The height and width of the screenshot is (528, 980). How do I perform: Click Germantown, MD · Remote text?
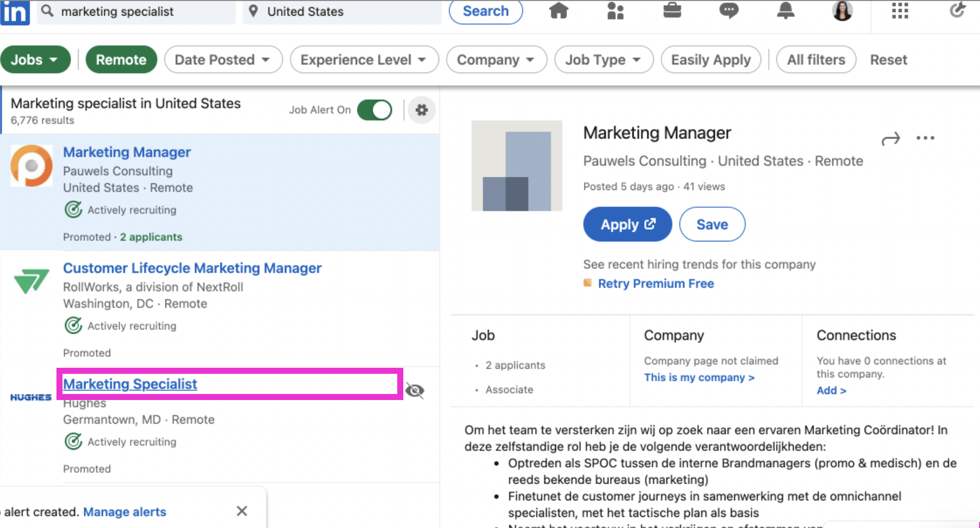(x=139, y=420)
